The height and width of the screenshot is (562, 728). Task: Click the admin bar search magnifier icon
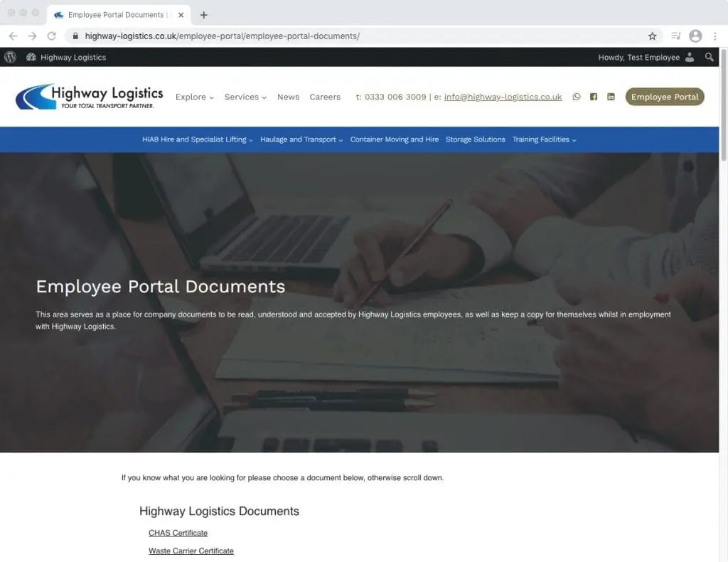709,58
